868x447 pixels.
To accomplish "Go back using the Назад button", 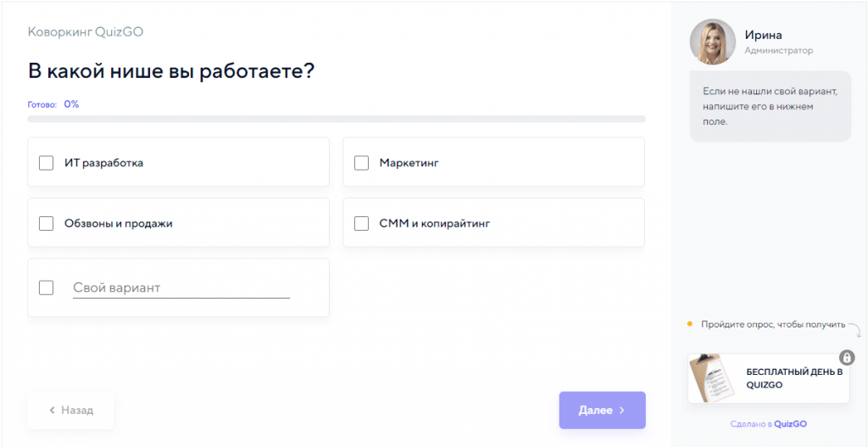I will [71, 411].
